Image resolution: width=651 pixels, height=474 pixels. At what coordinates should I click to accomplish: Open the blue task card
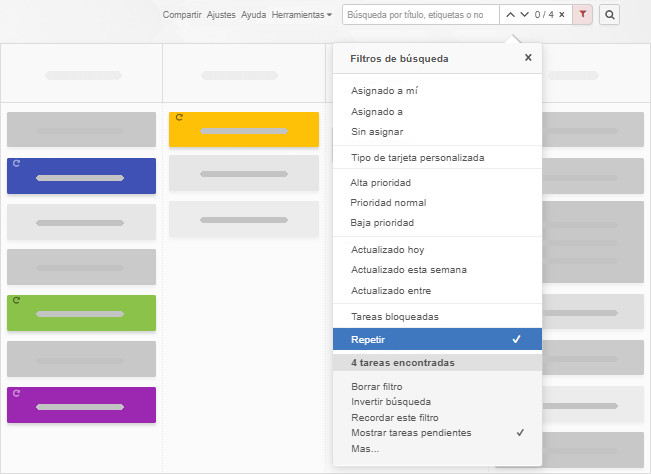click(81, 176)
